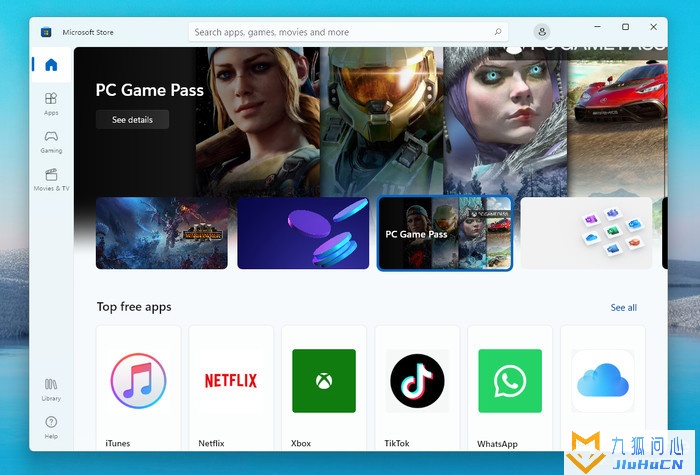Screen dimensions: 700x475
Task: Open the WhatsApp app tile
Action: [x=510, y=388]
